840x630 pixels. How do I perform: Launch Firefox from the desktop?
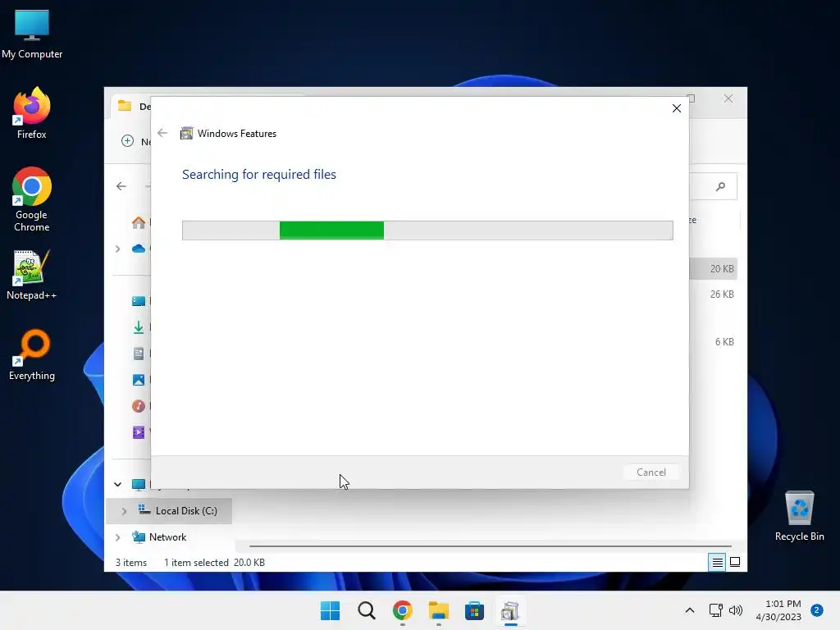point(32,113)
